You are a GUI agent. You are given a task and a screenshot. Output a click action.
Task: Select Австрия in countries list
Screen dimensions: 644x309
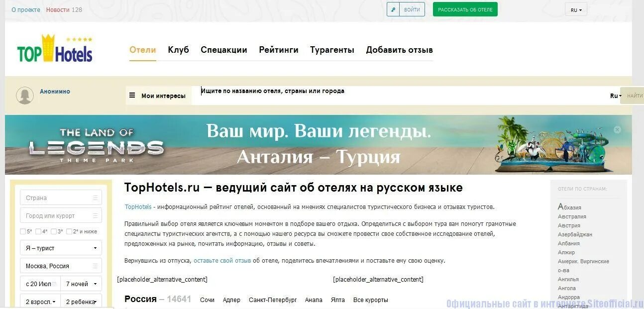tap(569, 225)
